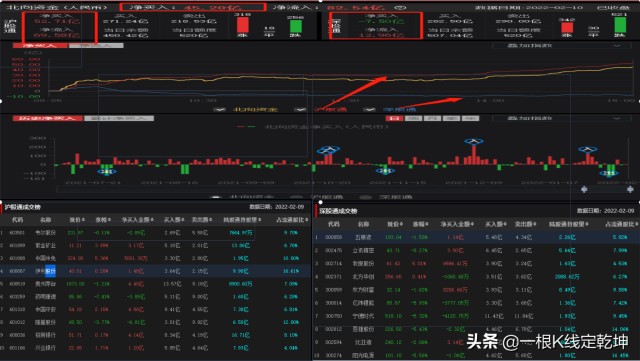Screen dimensions: 640x361
Task: Sort 深股通成交榜 by 现价
Action: pos(395,224)
